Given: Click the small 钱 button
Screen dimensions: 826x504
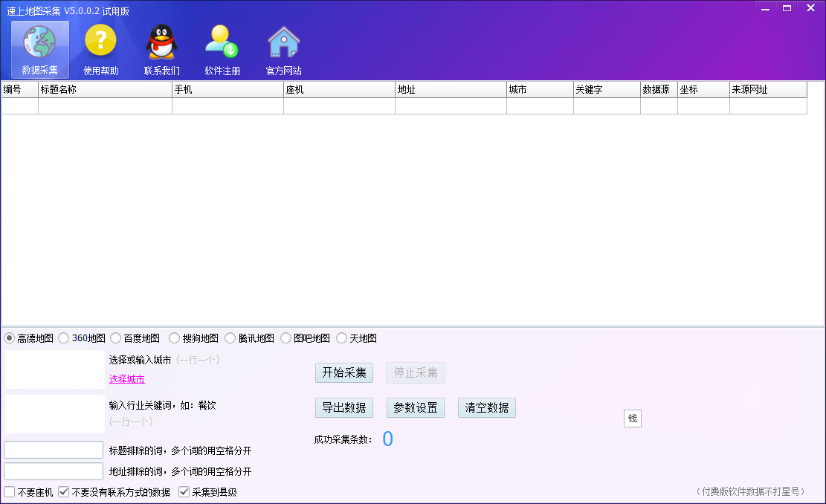Looking at the screenshot, I should pos(633,419).
